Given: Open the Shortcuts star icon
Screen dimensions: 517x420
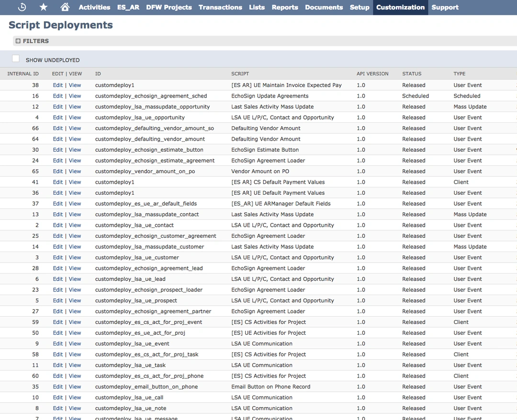Looking at the screenshot, I should (44, 7).
